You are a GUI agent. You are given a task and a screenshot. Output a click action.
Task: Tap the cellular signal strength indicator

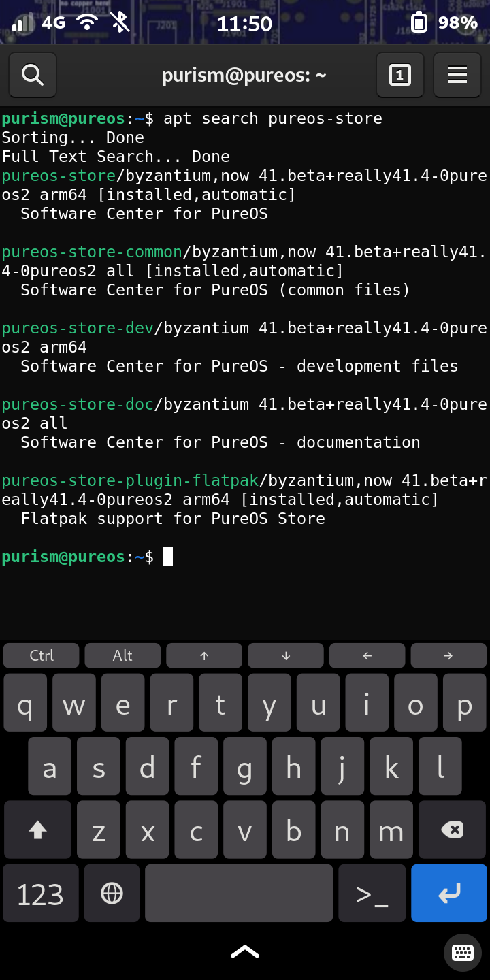23,23
